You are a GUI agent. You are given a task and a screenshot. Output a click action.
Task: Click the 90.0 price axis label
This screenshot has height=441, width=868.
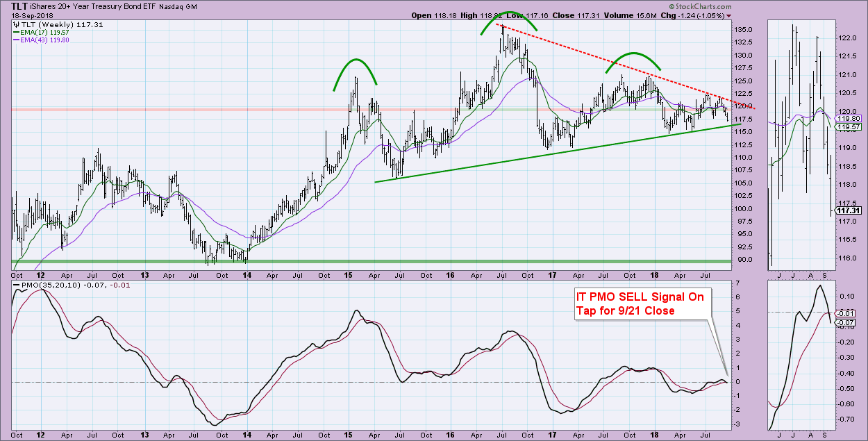point(742,259)
